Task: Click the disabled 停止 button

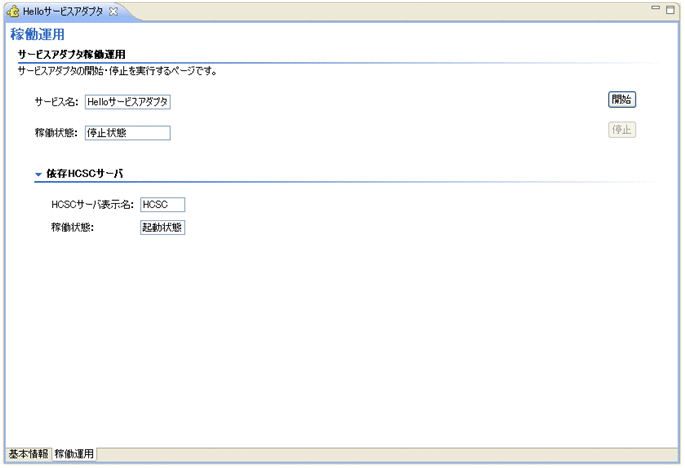Action: point(622,130)
